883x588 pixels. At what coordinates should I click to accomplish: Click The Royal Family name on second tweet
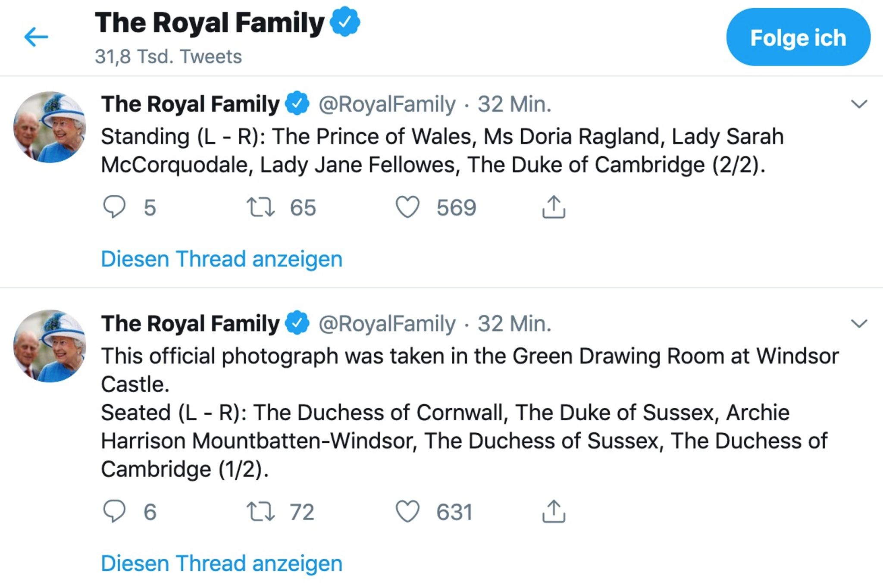click(x=190, y=324)
